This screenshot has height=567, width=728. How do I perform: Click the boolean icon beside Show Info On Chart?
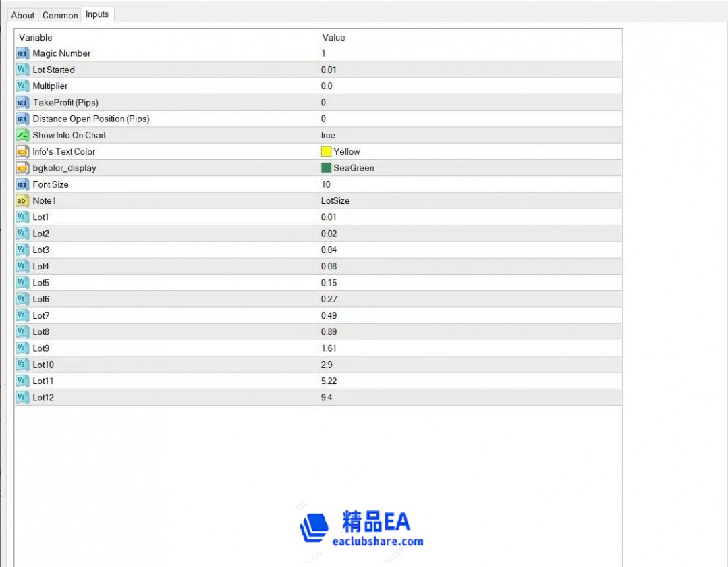[x=22, y=135]
